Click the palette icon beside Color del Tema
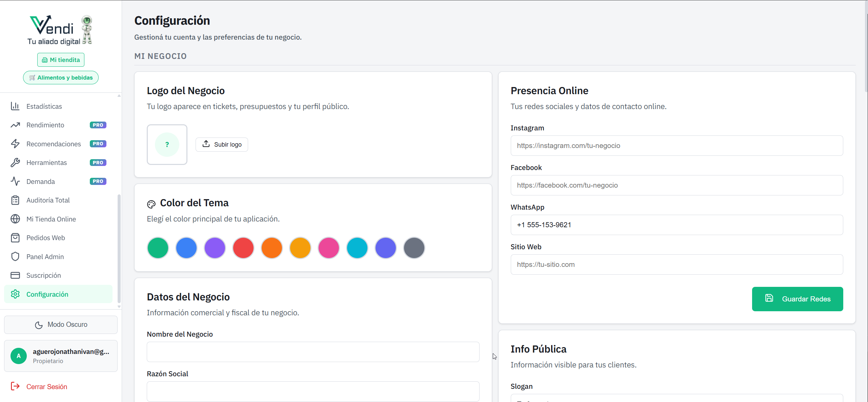868x402 pixels. (x=151, y=204)
